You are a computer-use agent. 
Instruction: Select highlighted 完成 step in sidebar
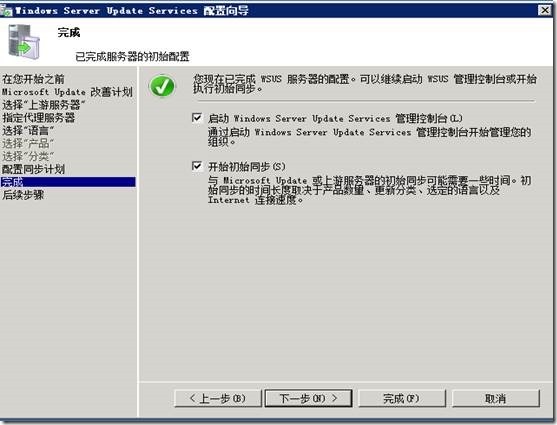[68, 182]
